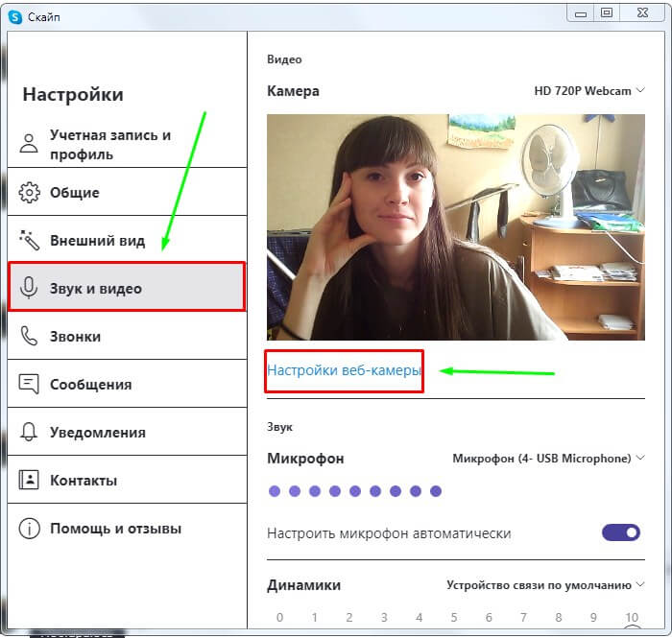Toggle Настроить микрофон автоматически switch
672x638 pixels.
pyautogui.click(x=621, y=532)
